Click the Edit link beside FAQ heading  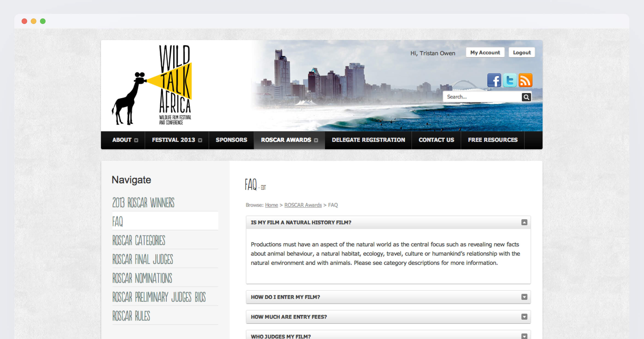coord(263,187)
